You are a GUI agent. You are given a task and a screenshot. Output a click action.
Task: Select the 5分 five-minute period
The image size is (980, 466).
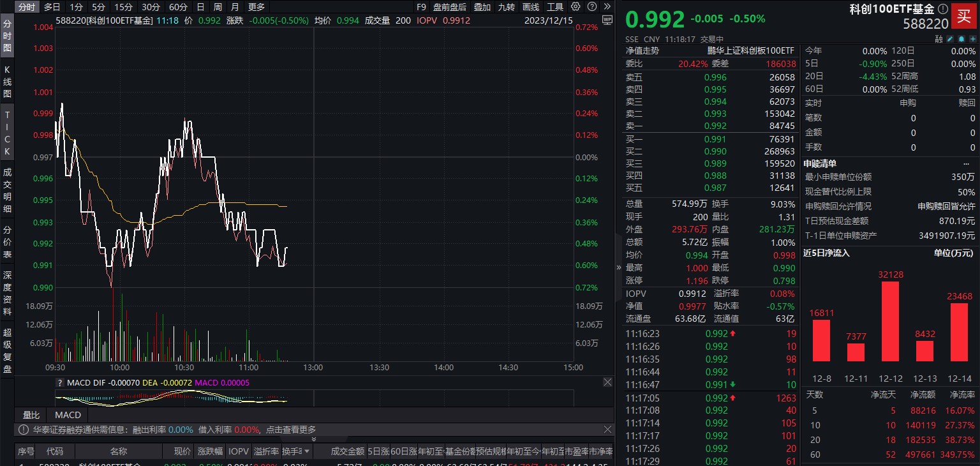[x=98, y=7]
